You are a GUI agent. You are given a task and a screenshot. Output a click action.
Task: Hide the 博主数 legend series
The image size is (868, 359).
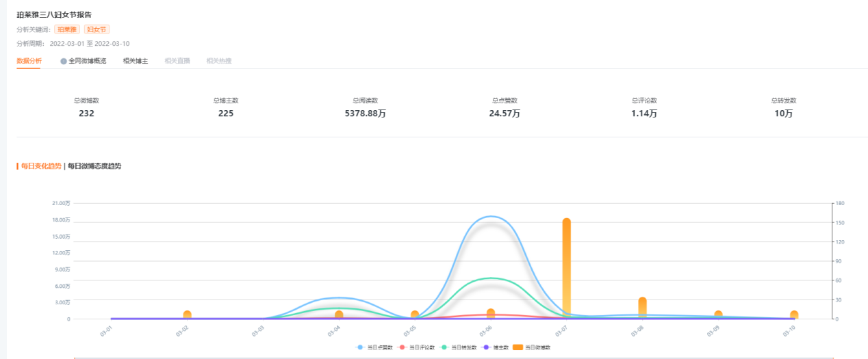pyautogui.click(x=495, y=347)
